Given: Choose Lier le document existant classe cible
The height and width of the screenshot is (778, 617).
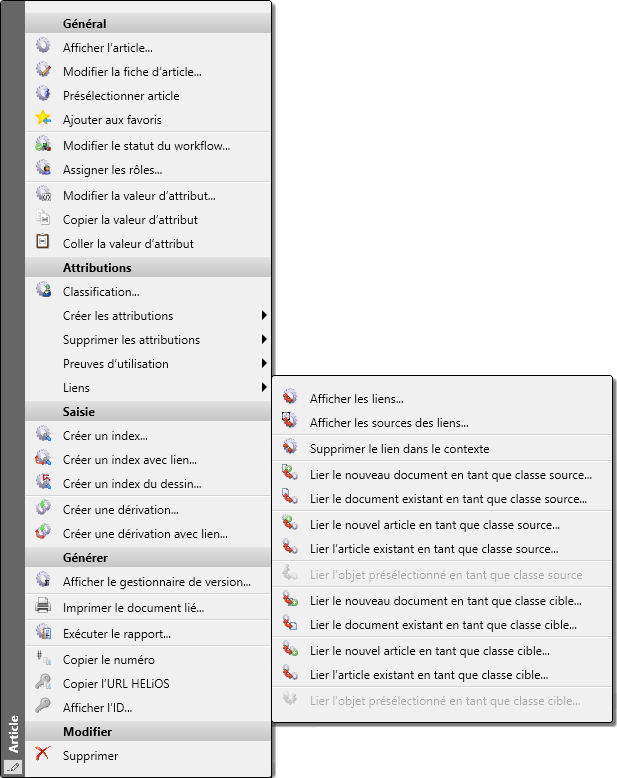Looking at the screenshot, I should (442, 625).
